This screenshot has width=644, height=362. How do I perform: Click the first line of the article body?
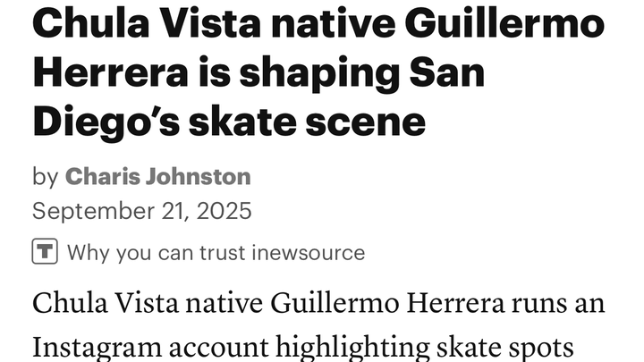coord(318,303)
